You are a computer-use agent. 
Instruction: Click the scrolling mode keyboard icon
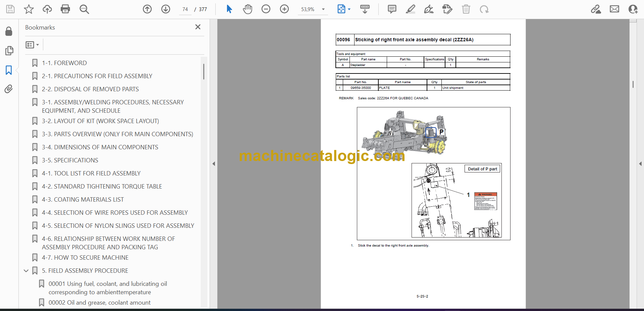click(x=365, y=9)
